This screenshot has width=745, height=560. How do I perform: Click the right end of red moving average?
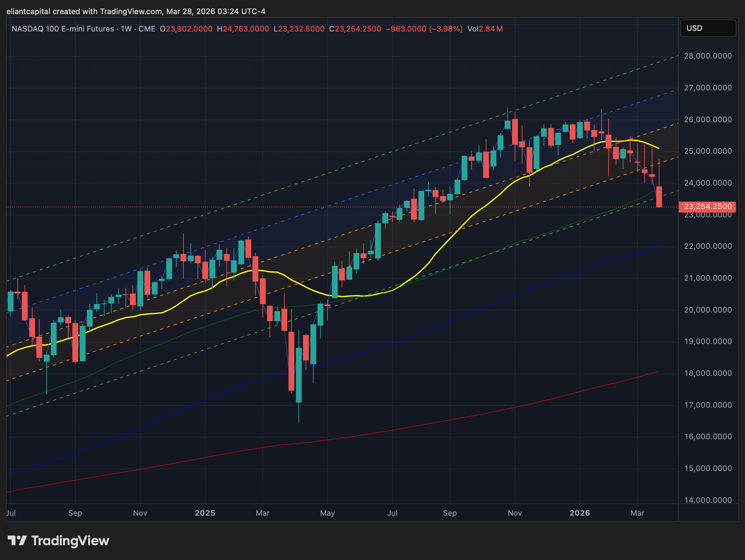tap(658, 372)
